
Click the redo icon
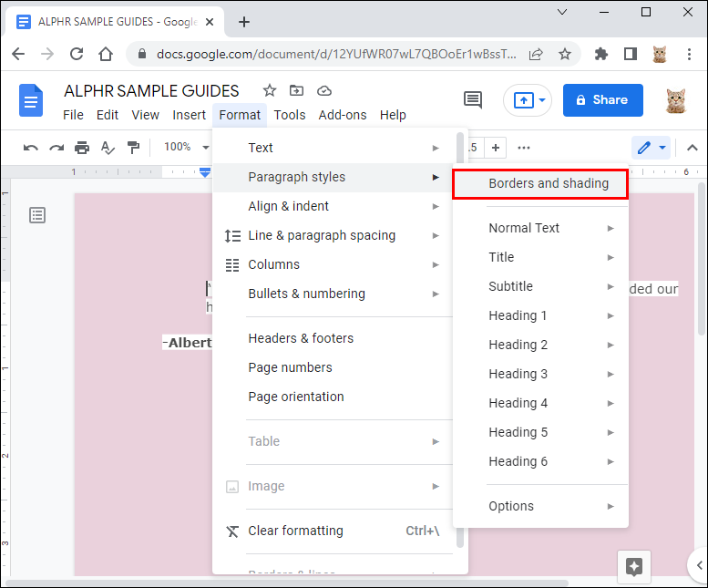pos(56,148)
